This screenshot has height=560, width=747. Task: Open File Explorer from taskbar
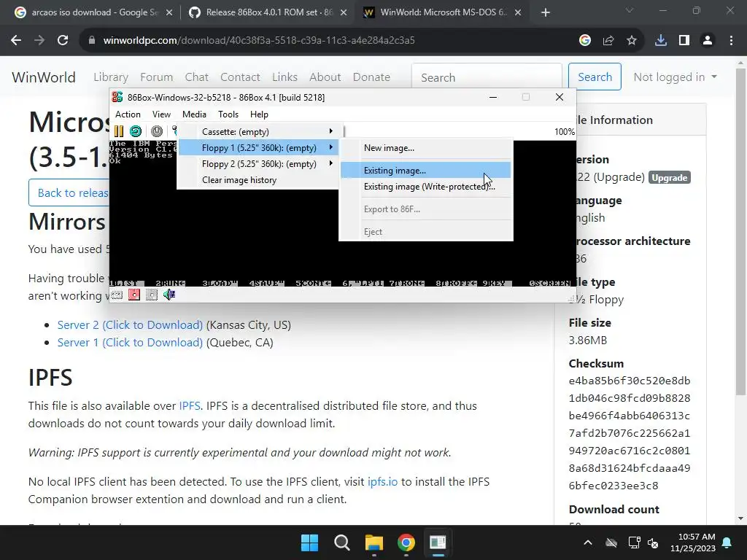click(374, 542)
